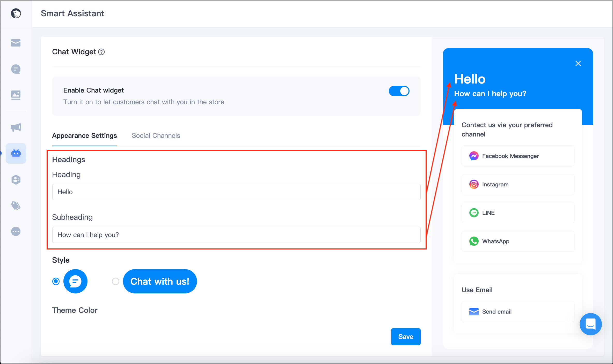Open the image tool in the sidebar

[x=16, y=95]
